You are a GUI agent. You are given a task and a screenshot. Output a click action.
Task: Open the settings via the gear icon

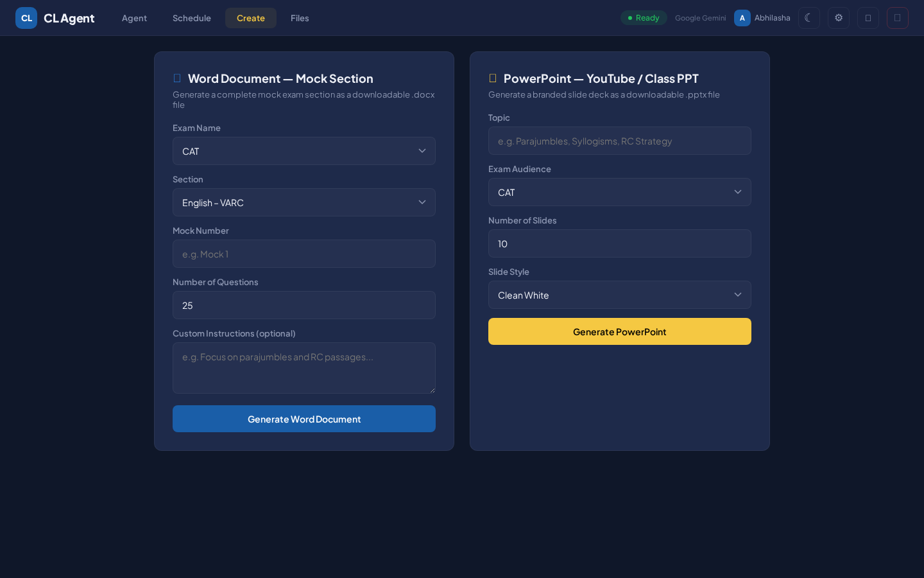(x=839, y=18)
